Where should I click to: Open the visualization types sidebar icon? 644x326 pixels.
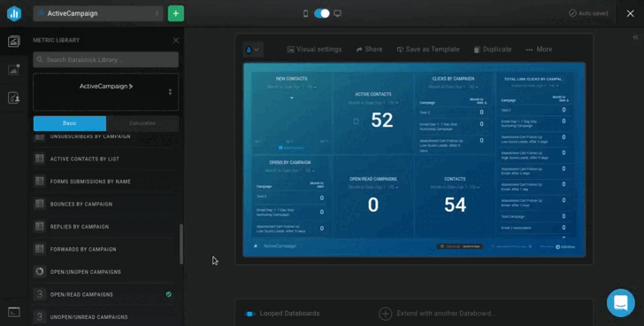coord(13,69)
